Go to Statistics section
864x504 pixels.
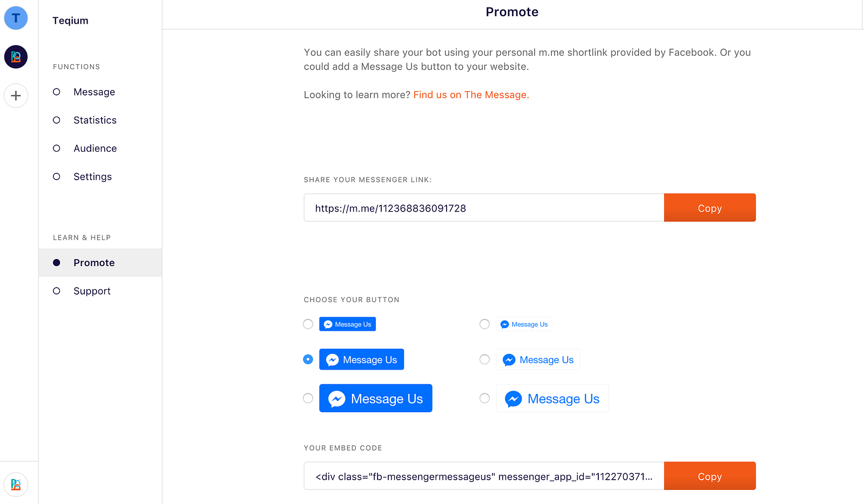point(94,120)
